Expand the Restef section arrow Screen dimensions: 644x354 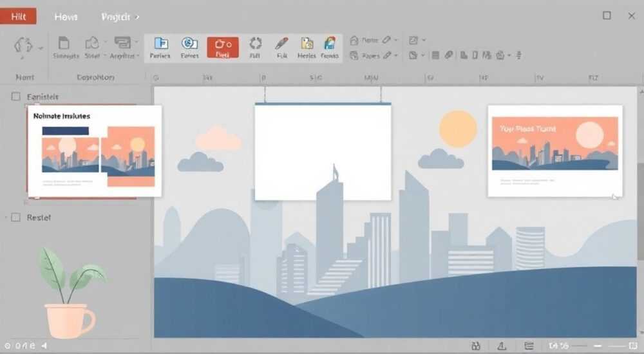(x=6, y=217)
